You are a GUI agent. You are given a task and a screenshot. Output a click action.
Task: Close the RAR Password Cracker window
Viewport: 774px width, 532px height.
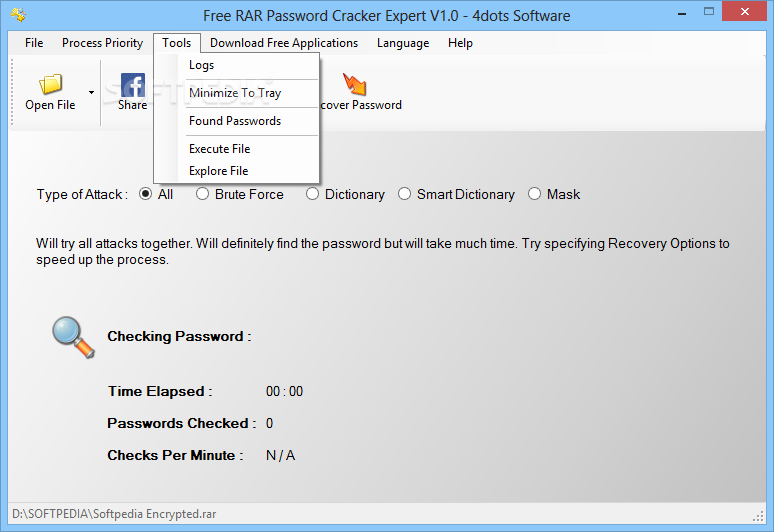point(744,11)
